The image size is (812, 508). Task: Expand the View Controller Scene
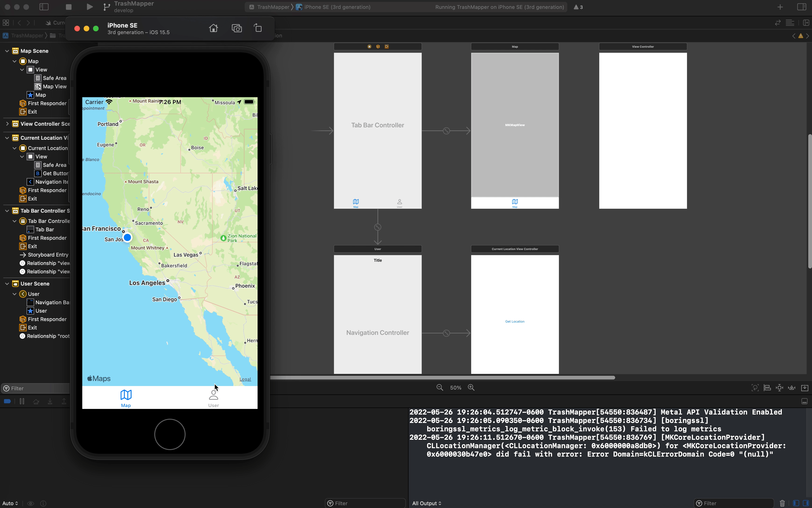click(x=7, y=124)
